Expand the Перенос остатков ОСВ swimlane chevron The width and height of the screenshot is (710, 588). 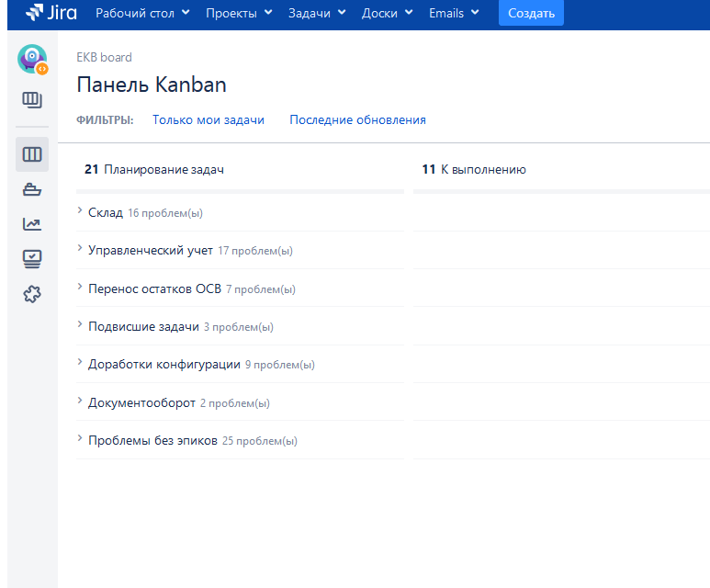[80, 287]
